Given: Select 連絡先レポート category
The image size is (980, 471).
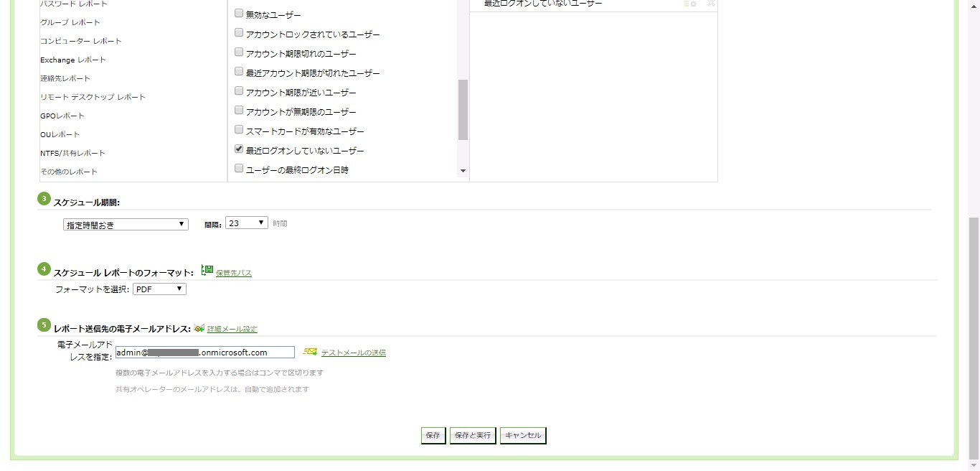Looking at the screenshot, I should tap(65, 78).
